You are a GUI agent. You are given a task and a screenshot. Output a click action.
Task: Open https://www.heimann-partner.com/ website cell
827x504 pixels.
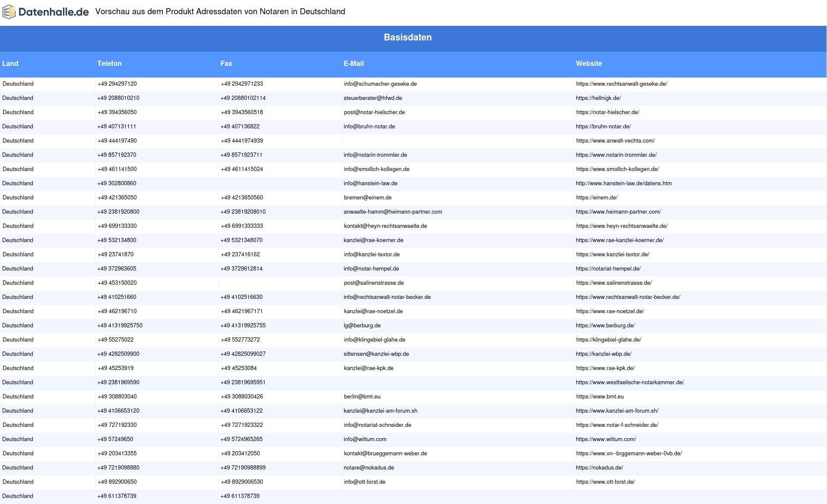pos(619,212)
